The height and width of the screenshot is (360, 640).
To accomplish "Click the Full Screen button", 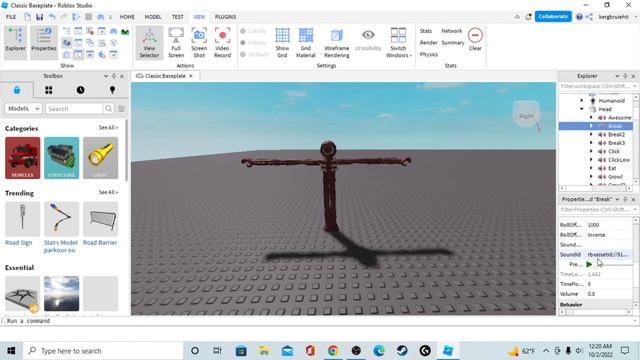I will [176, 42].
